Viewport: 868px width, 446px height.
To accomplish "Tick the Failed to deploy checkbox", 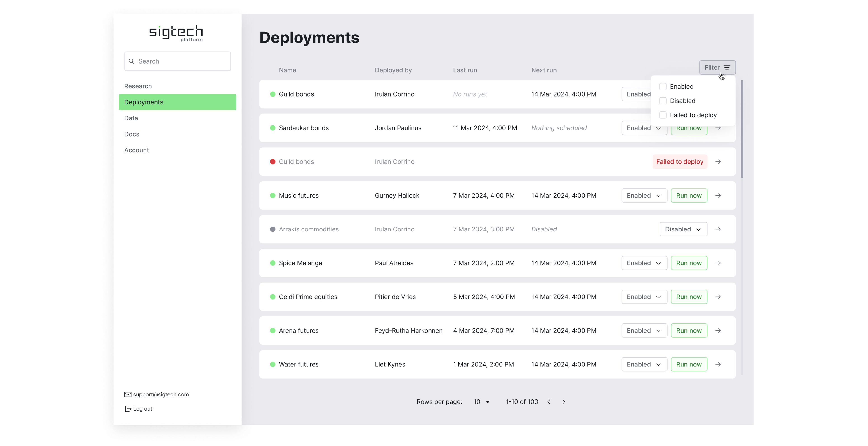I will [x=663, y=115].
